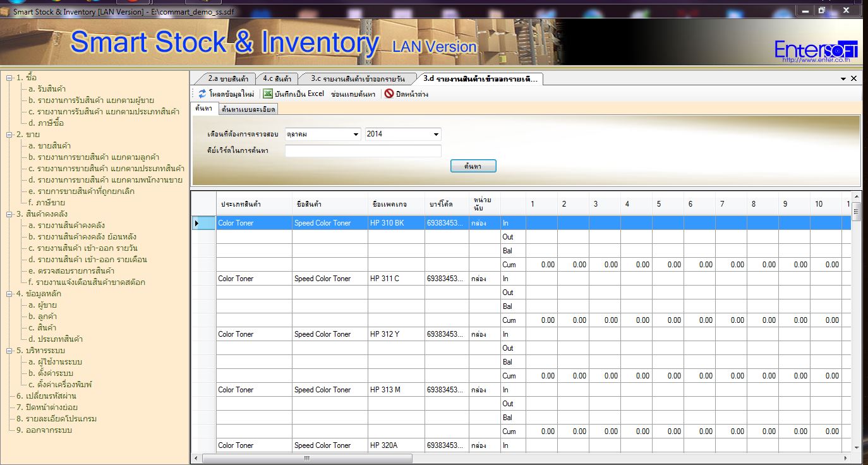Screen dimensions: 868x465
Task: Select row pointer arrow of first row
Action: tap(197, 223)
